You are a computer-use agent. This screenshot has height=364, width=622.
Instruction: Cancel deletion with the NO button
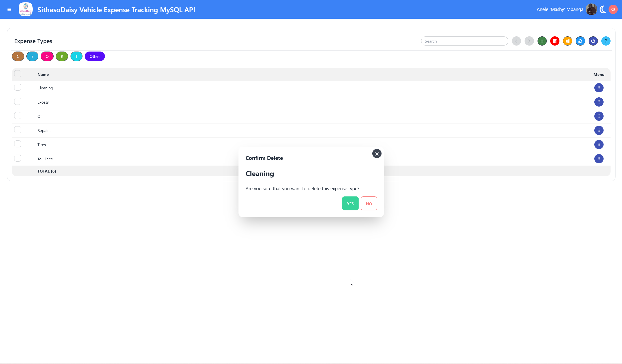tap(369, 203)
